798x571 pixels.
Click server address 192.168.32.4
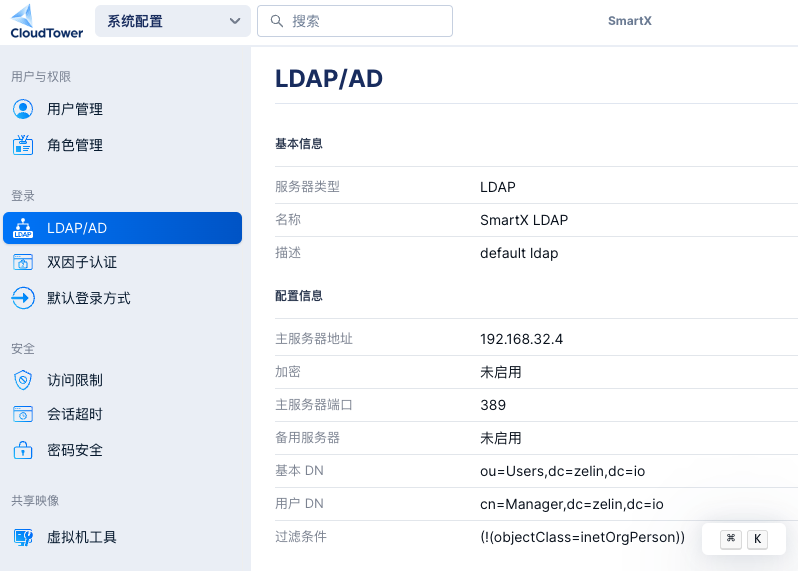[x=521, y=339]
